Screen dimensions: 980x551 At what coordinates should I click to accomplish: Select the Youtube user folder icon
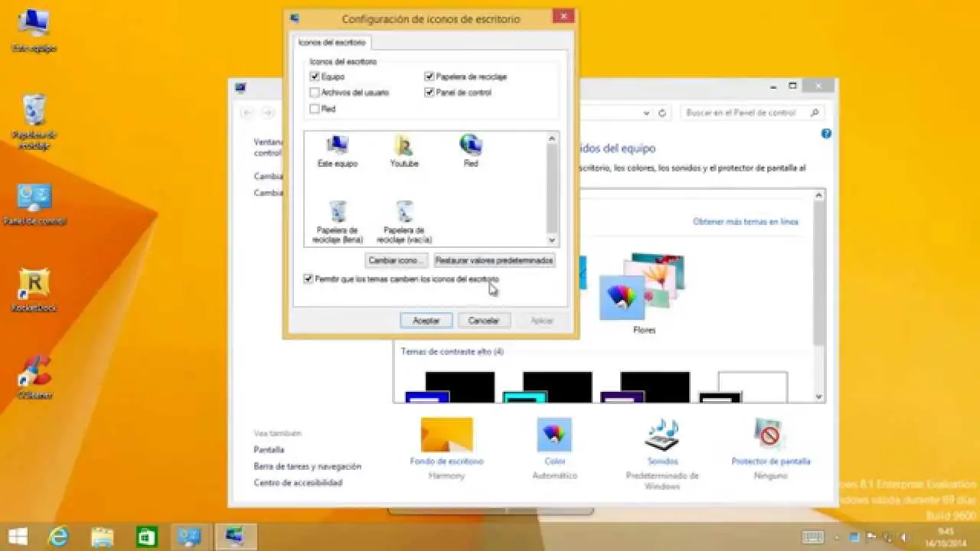[403, 151]
